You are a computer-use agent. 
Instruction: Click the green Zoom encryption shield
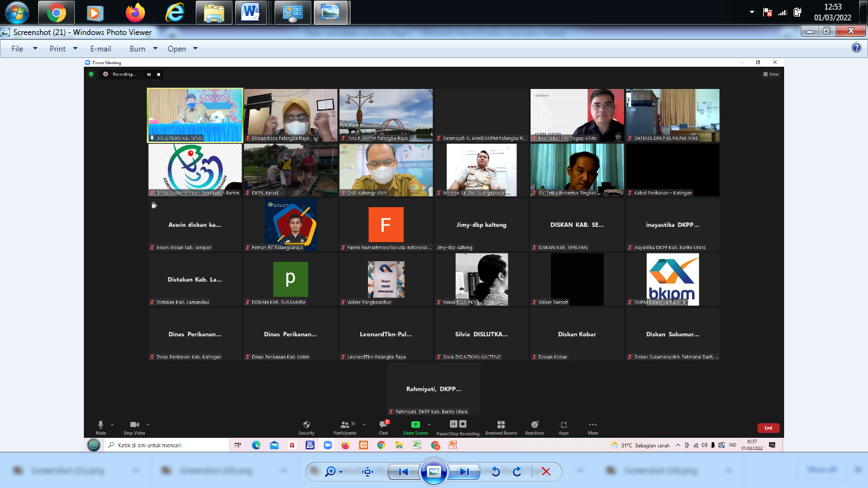(91, 74)
